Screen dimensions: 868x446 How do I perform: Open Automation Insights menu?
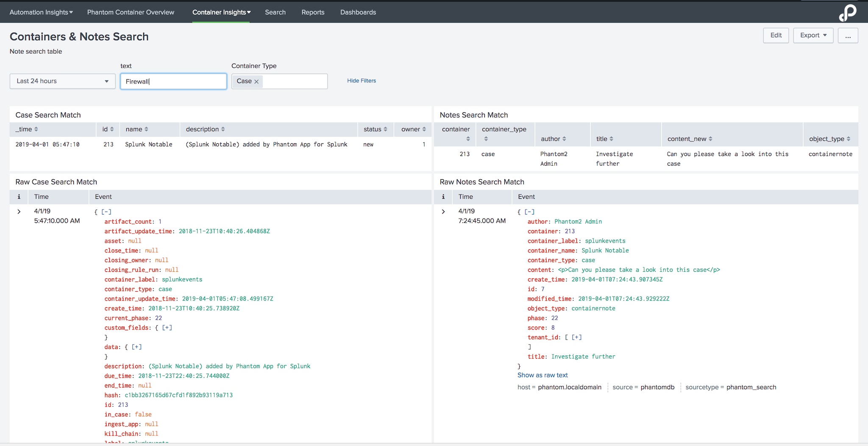pos(41,12)
